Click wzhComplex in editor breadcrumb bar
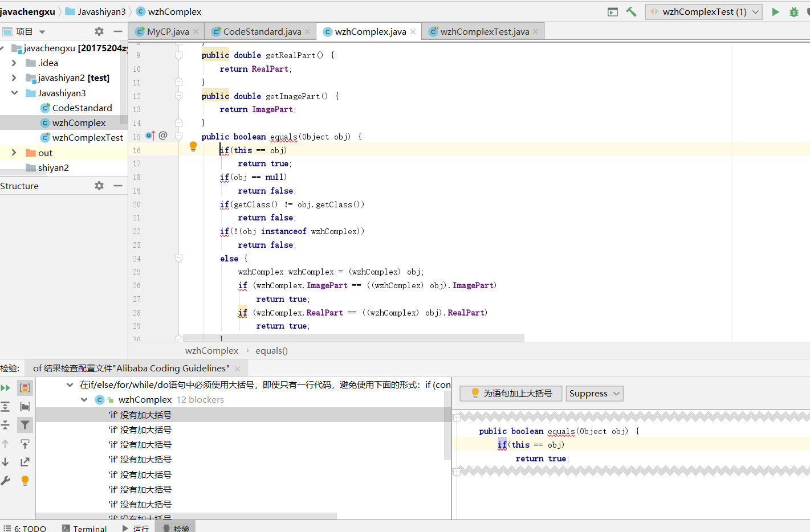Screen dimensions: 810x532 (211, 351)
